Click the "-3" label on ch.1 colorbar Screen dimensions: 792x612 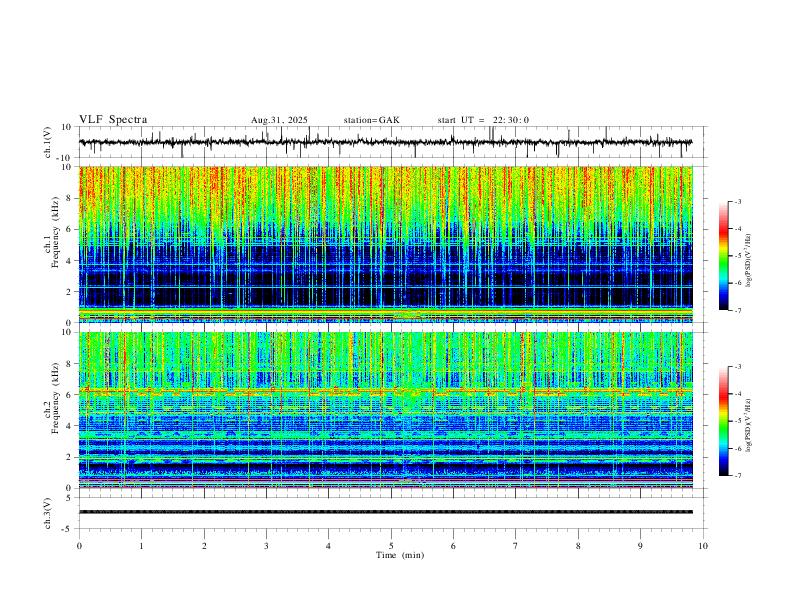click(738, 201)
